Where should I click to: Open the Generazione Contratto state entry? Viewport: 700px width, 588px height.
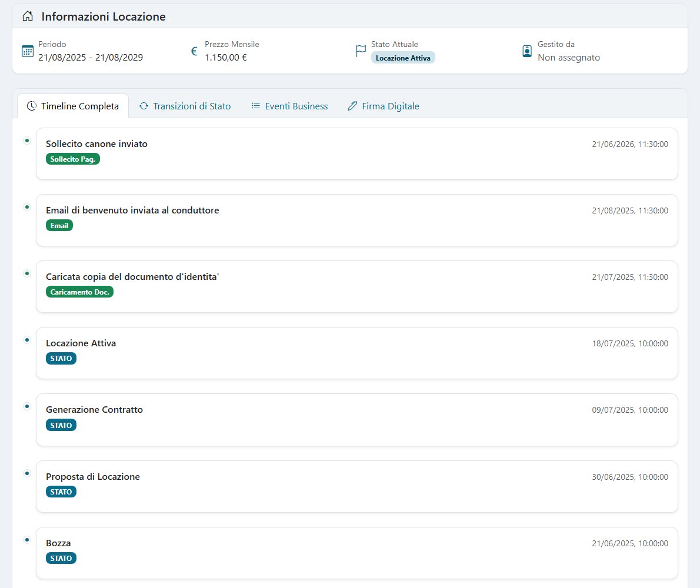pos(356,419)
